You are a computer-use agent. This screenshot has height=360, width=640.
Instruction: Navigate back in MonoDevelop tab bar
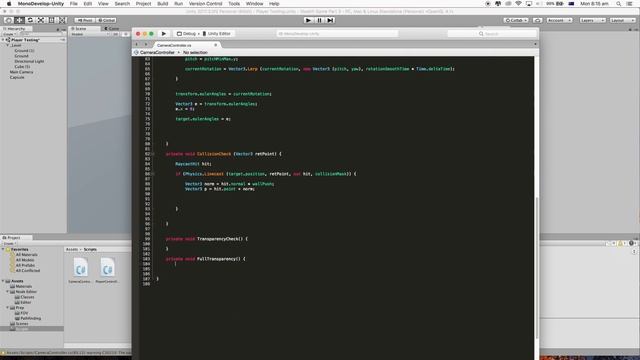click(137, 44)
